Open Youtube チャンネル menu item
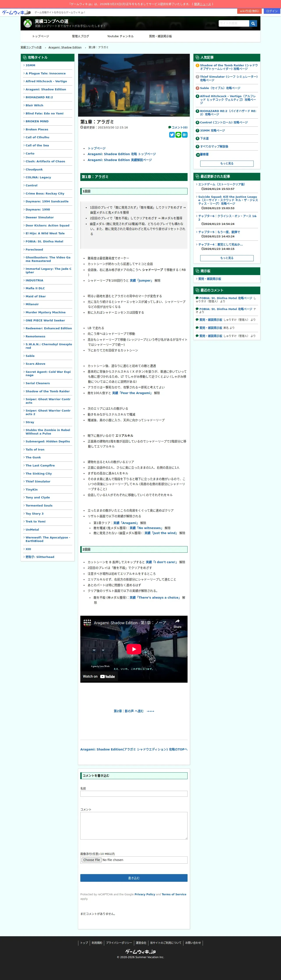 pos(120,36)
